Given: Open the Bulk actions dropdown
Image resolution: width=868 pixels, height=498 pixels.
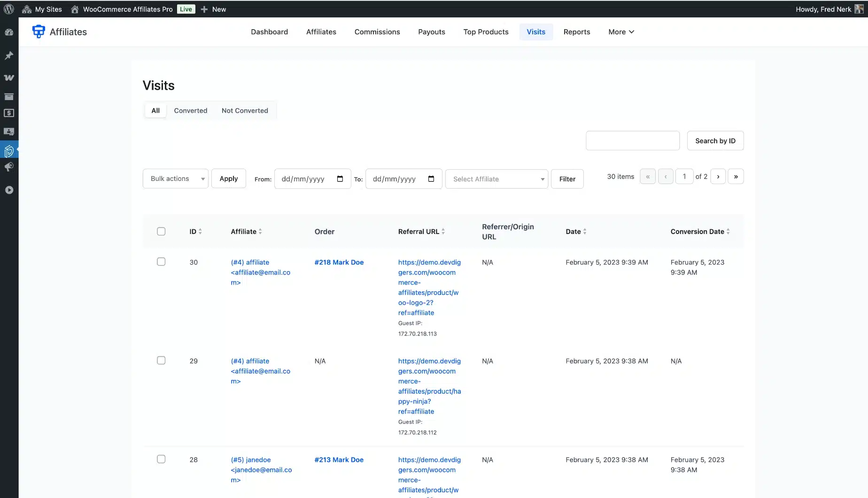Looking at the screenshot, I should [x=175, y=179].
